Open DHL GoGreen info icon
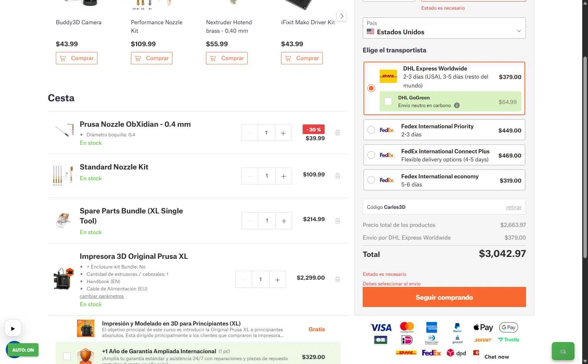This screenshot has width=588, height=364. click(x=457, y=106)
